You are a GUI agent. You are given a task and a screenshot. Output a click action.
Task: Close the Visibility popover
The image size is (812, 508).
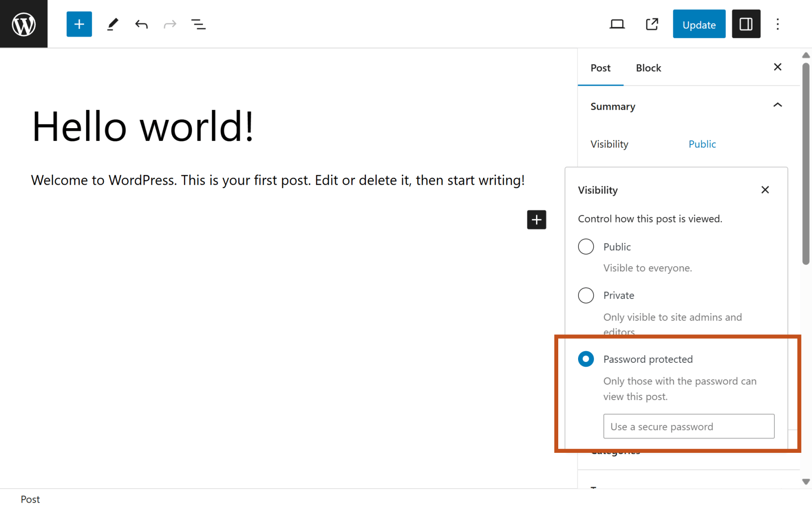coord(765,190)
